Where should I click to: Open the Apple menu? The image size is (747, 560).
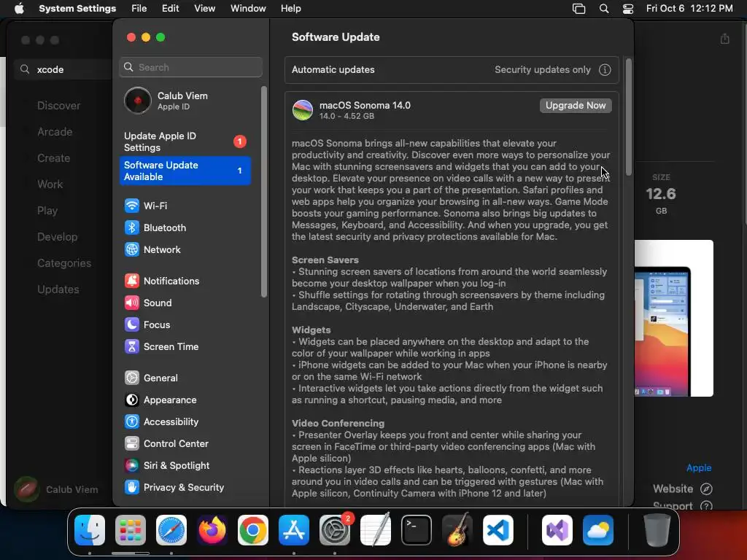(19, 9)
